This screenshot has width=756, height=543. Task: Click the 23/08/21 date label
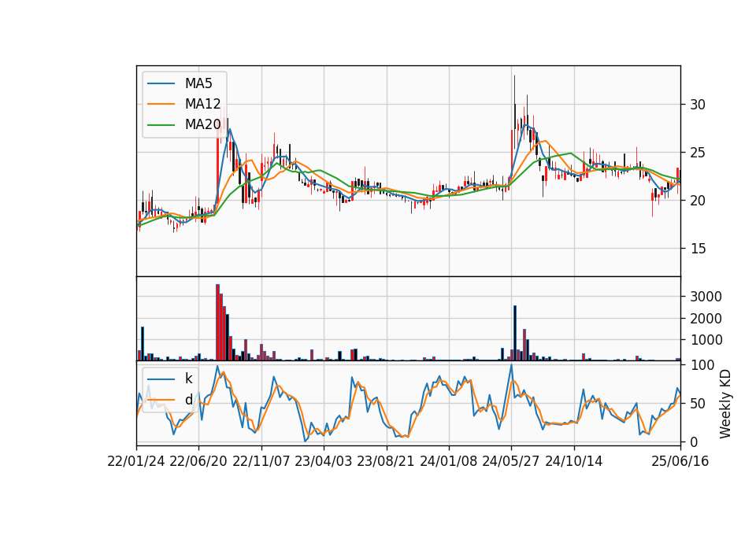click(386, 461)
